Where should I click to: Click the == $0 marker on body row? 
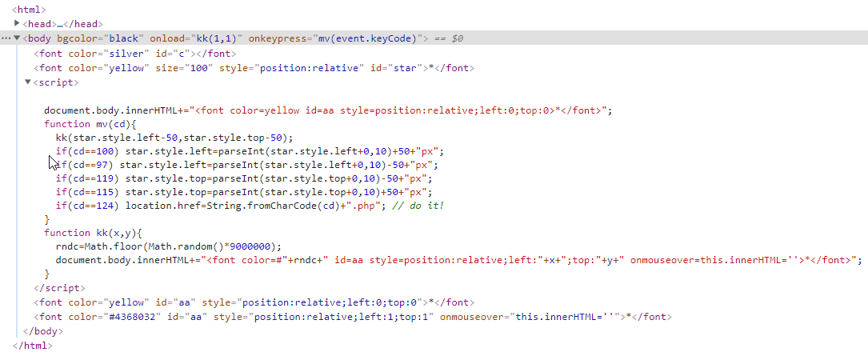[448, 38]
